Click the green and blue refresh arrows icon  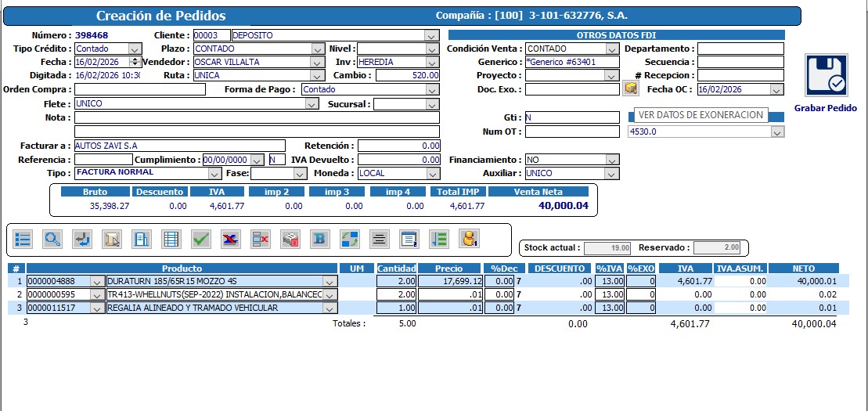tap(349, 239)
